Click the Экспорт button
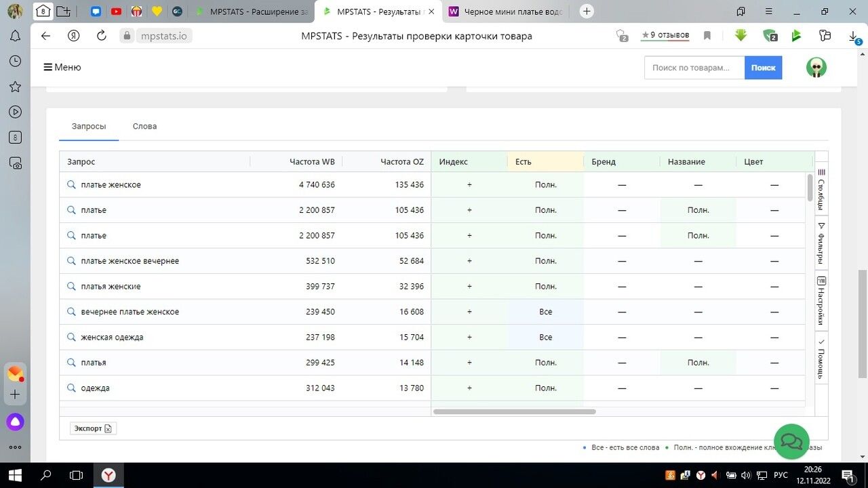Viewport: 868px width, 488px height. (93, 428)
